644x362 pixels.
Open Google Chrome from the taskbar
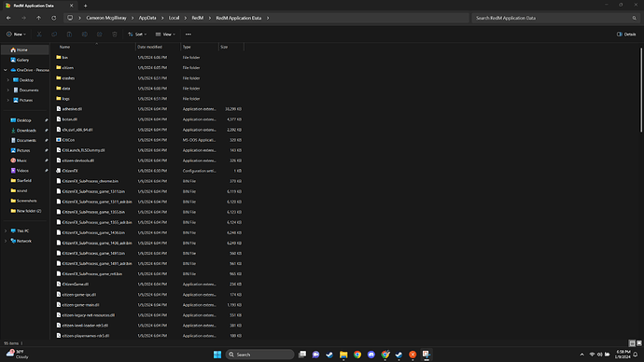point(357,355)
